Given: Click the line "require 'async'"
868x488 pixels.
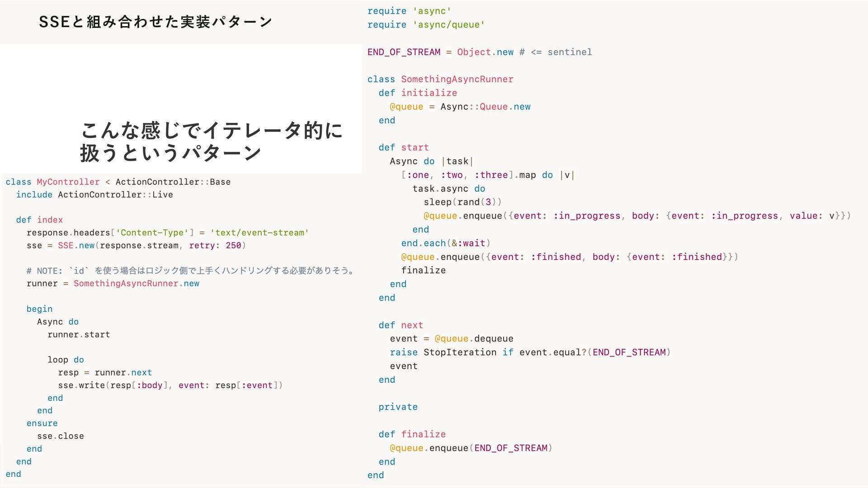Looking at the screenshot, I should [x=409, y=11].
